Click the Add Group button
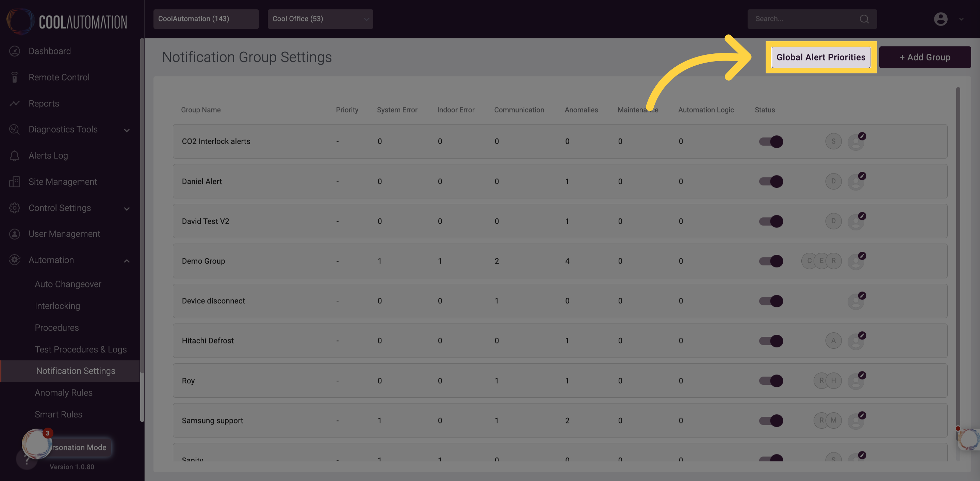 (x=925, y=57)
